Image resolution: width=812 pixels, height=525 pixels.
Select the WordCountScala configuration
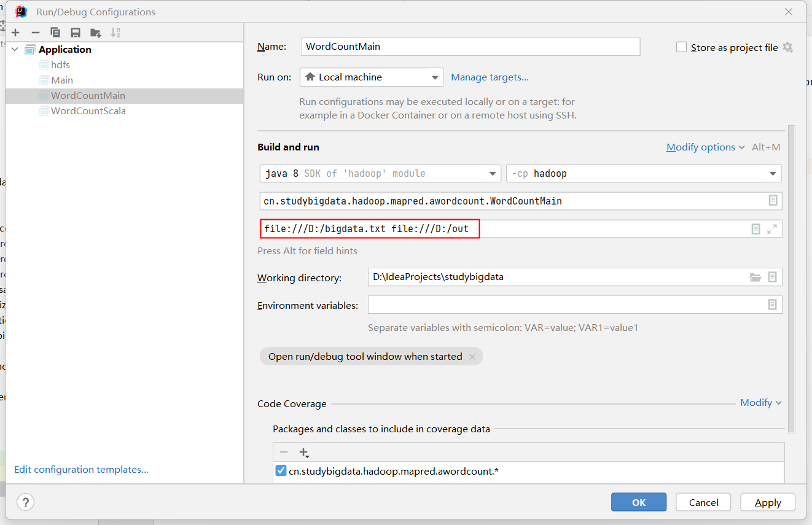click(x=88, y=111)
